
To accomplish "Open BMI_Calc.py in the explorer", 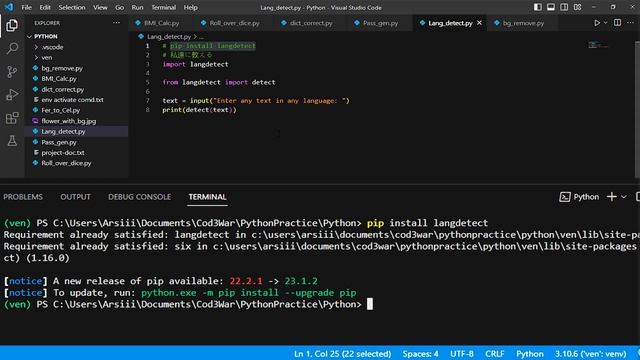I will [77, 79].
